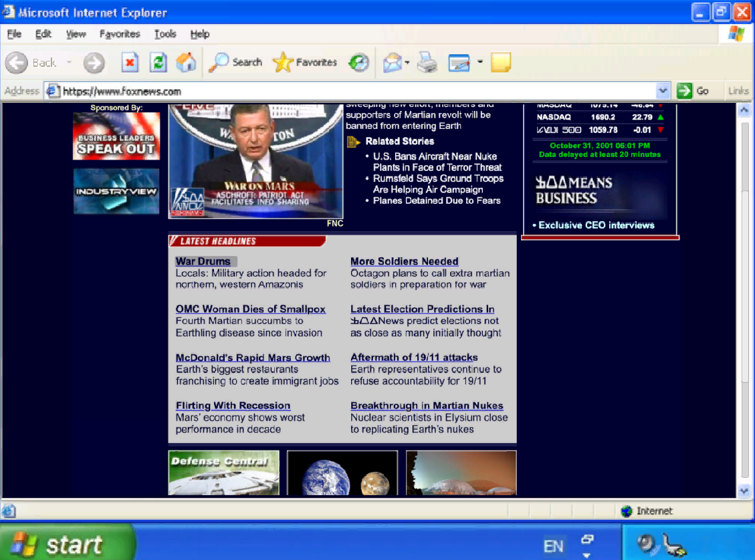This screenshot has height=560, width=755.
Task: Click the Earth and Mars planets image
Action: point(342,472)
